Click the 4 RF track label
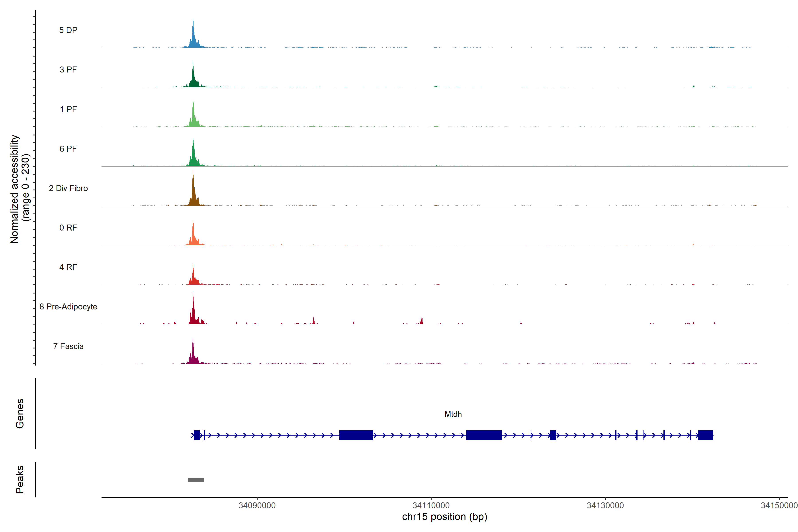The height and width of the screenshot is (532, 798). pyautogui.click(x=68, y=267)
